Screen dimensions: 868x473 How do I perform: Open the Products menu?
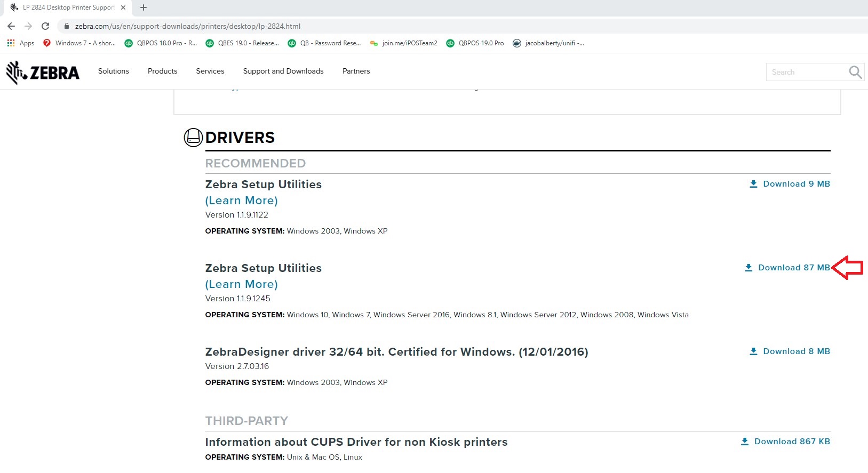[x=163, y=71]
